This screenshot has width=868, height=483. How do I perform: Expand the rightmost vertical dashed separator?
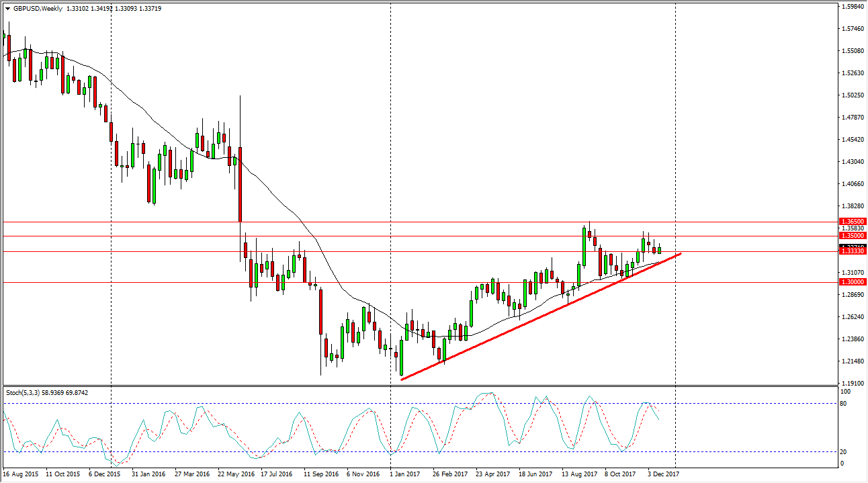coord(676,202)
